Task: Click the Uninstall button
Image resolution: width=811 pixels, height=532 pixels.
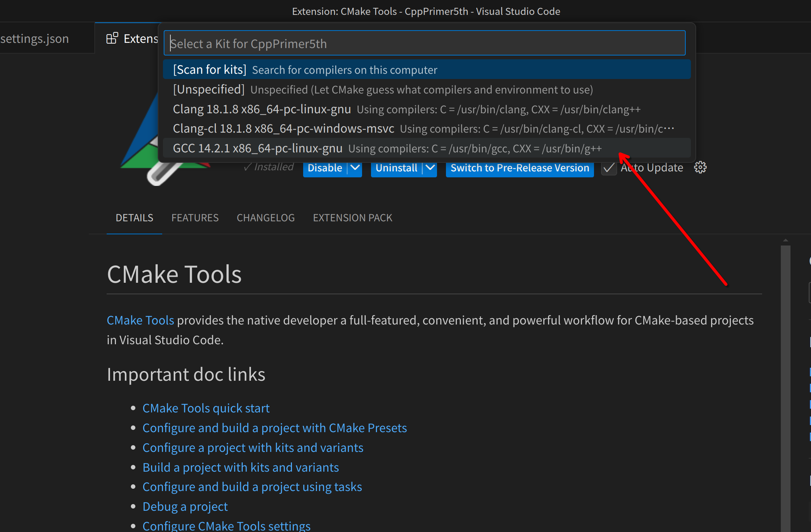Action: point(396,168)
